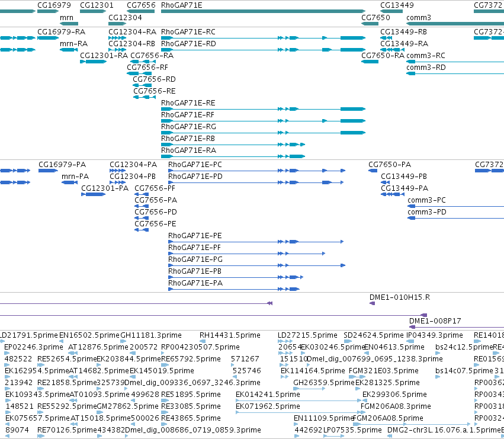The width and height of the screenshot is (504, 439).
Task: Select protein comm3-PC
Action: coord(426,201)
